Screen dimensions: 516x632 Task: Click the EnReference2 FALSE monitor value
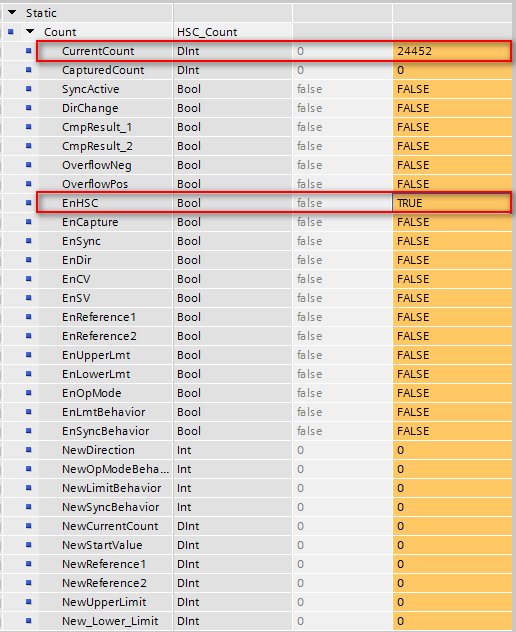(452, 336)
